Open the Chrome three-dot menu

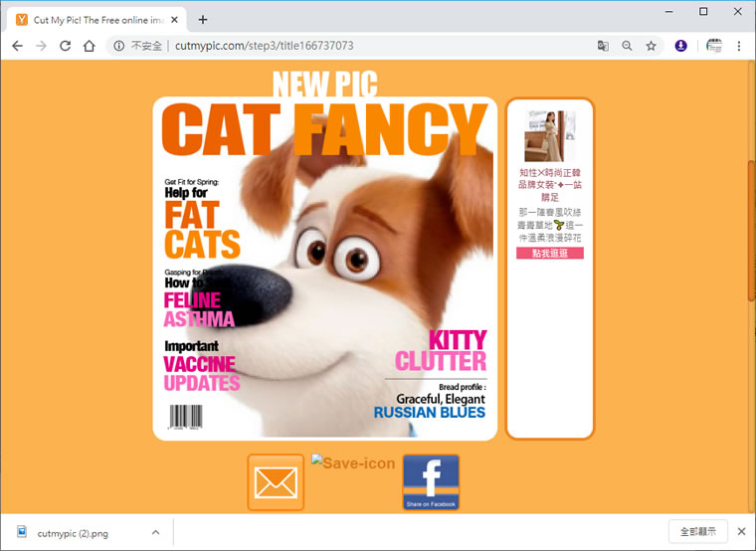pos(739,46)
